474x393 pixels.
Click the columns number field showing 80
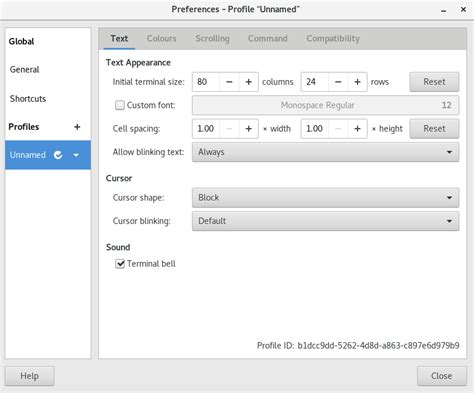[x=206, y=82]
